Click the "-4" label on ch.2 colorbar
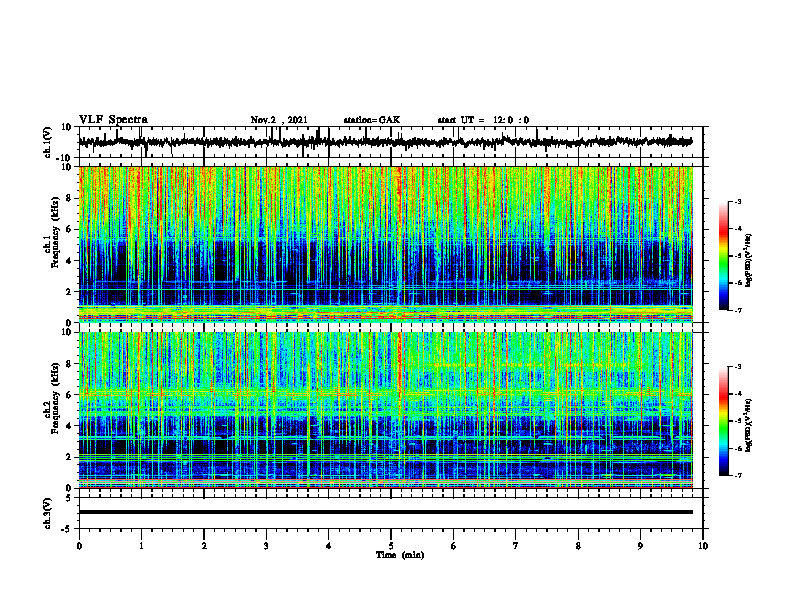 point(737,394)
